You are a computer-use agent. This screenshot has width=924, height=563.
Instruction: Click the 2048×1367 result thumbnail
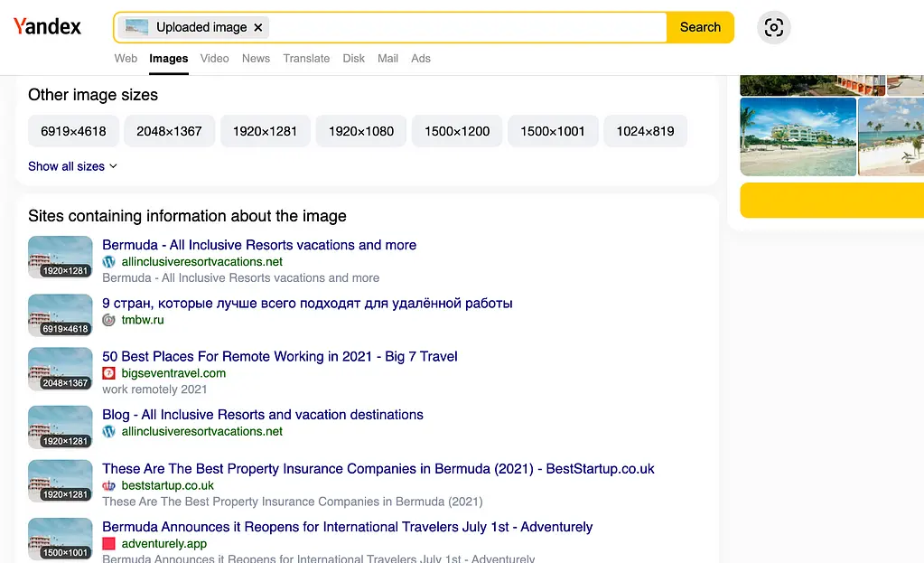click(61, 369)
